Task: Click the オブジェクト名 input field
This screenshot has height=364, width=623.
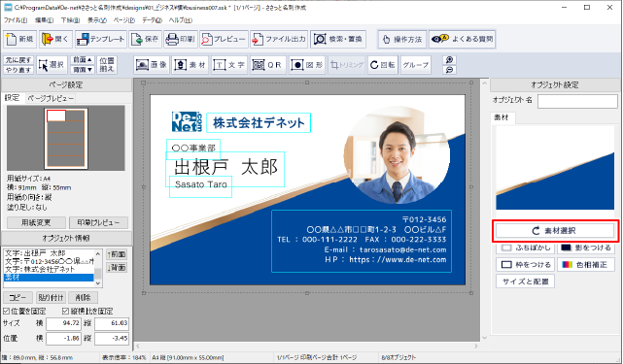Action: click(x=577, y=101)
